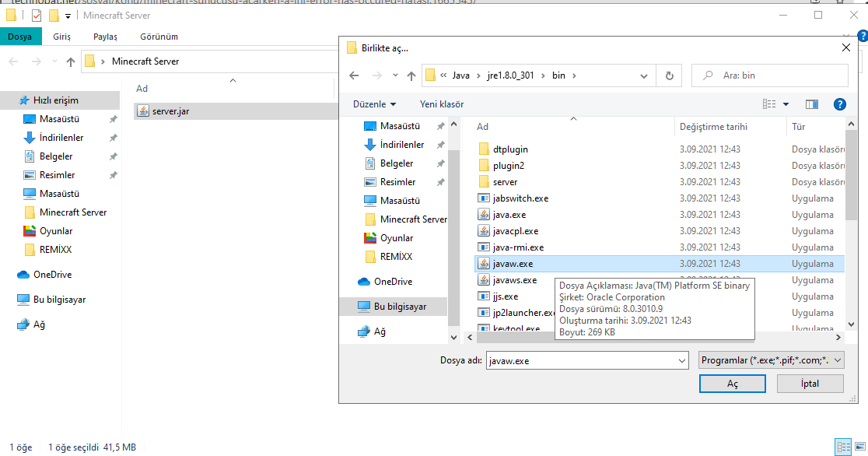Refresh the bin folder listing

click(669, 75)
